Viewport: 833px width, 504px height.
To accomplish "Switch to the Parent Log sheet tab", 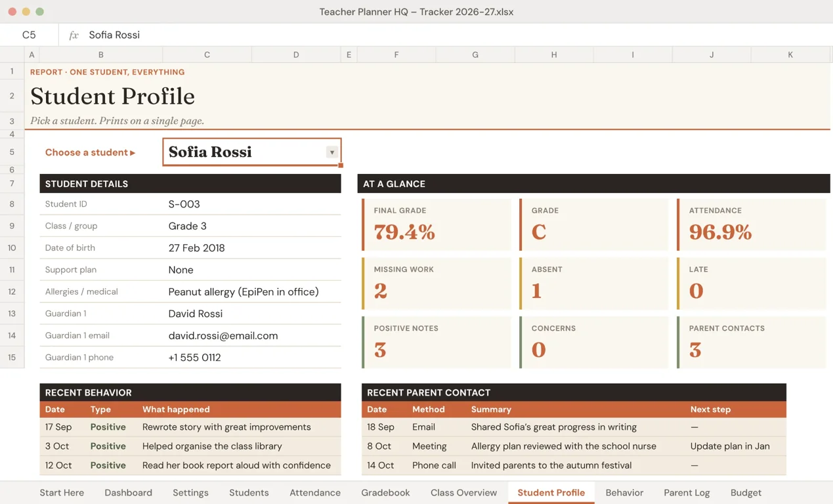I will coord(687,493).
